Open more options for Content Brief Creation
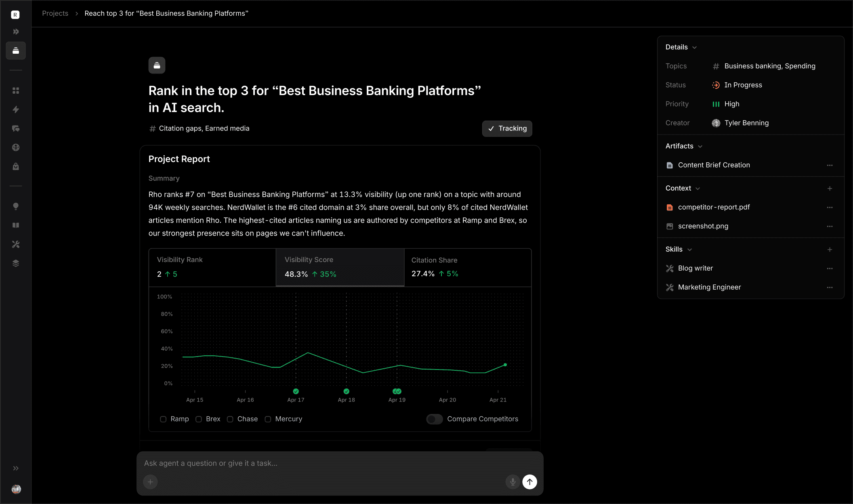Viewport: 853px width, 504px height. pyautogui.click(x=830, y=165)
